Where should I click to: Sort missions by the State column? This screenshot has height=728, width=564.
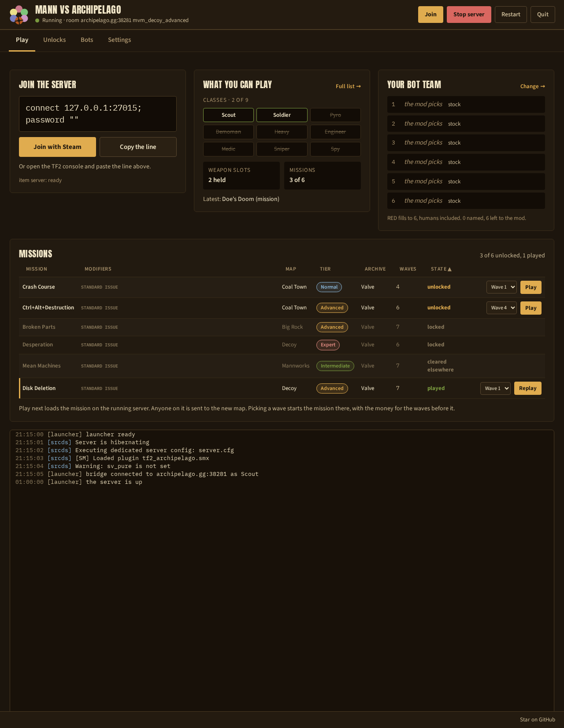[441, 269]
